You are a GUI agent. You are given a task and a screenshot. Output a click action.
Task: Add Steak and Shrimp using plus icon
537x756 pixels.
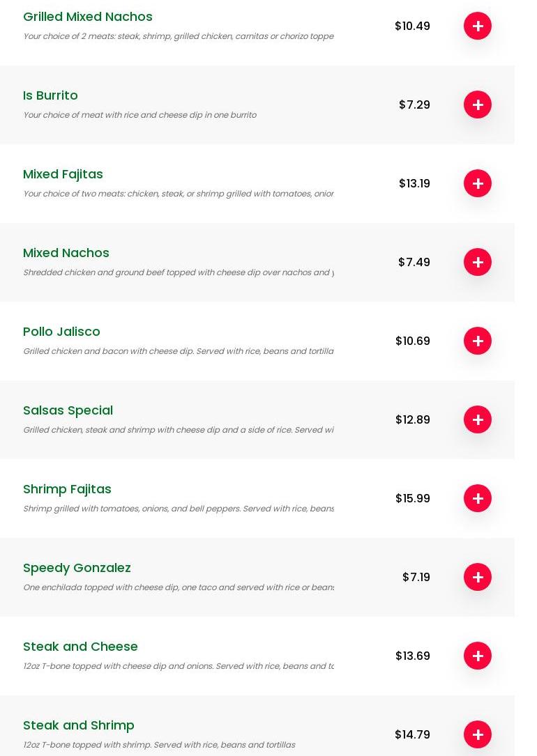[x=477, y=734]
